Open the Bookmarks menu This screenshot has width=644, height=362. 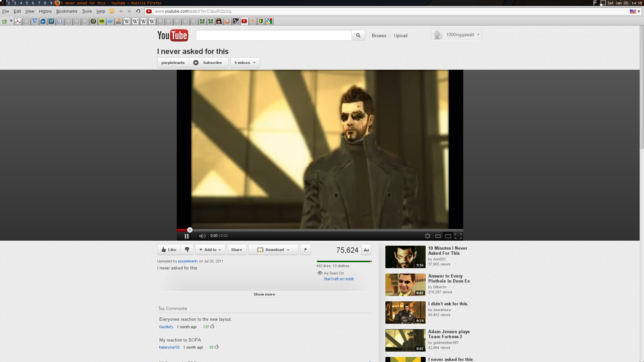67,11
